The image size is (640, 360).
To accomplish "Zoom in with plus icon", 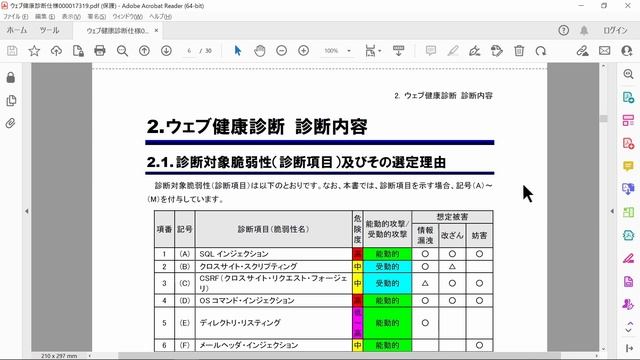I will [x=304, y=51].
